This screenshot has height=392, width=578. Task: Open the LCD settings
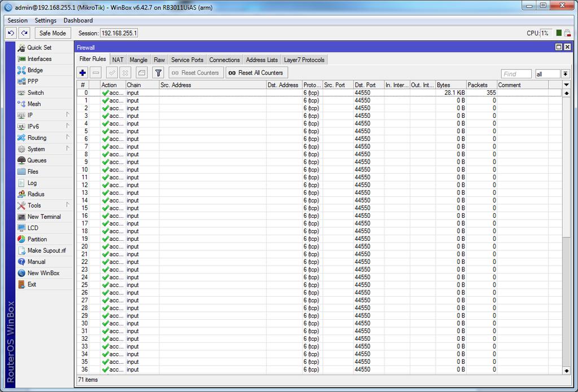[33, 228]
